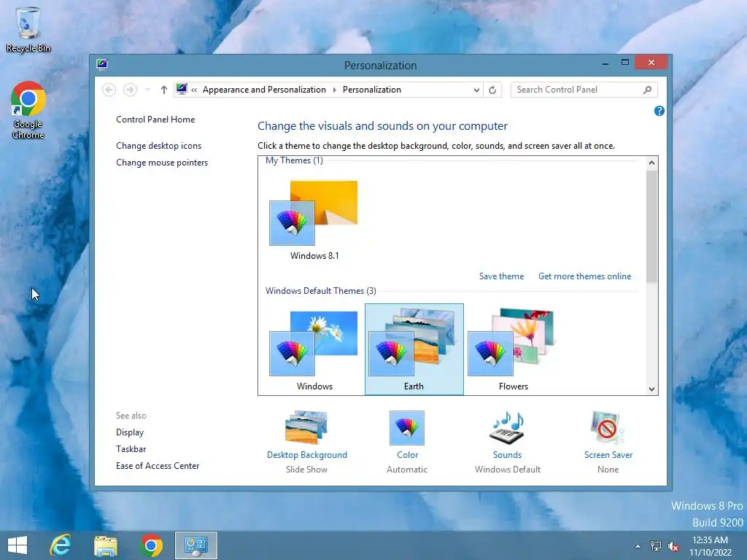Image resolution: width=747 pixels, height=560 pixels.
Task: Click the muted volume tray icon
Action: tap(673, 546)
